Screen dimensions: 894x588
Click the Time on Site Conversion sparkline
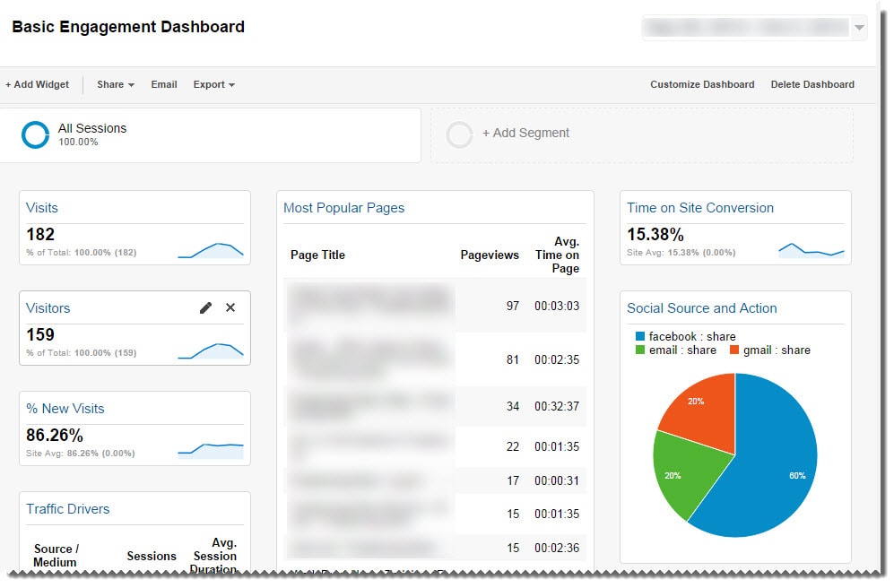812,250
